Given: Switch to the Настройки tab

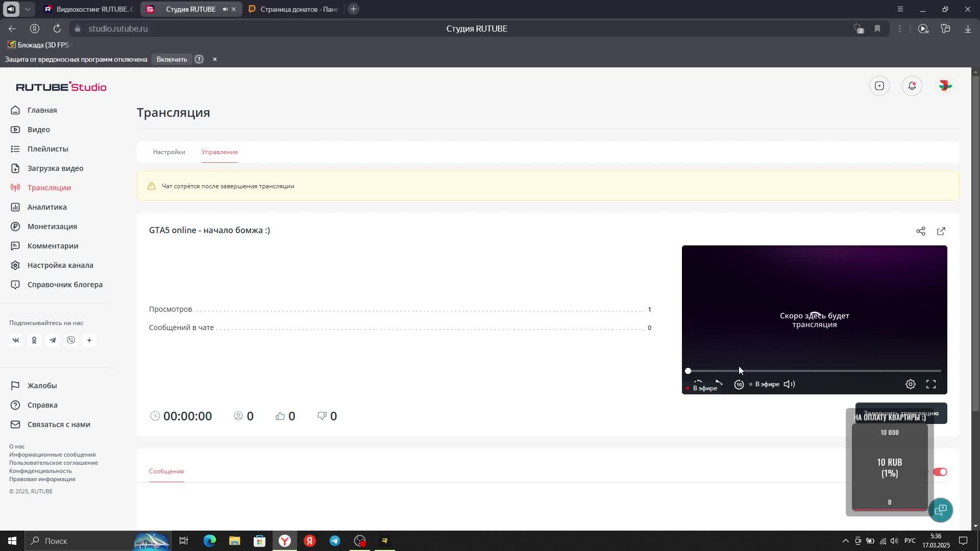Looking at the screenshot, I should point(169,152).
